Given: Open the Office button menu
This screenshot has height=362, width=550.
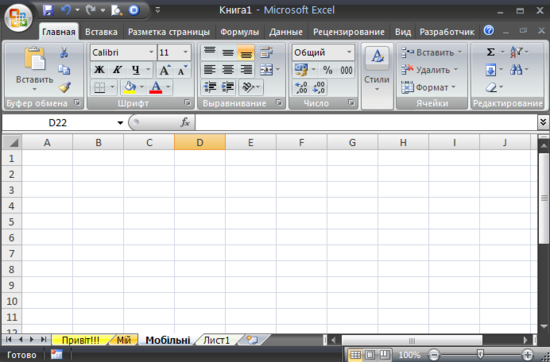Looking at the screenshot, I should point(18,18).
